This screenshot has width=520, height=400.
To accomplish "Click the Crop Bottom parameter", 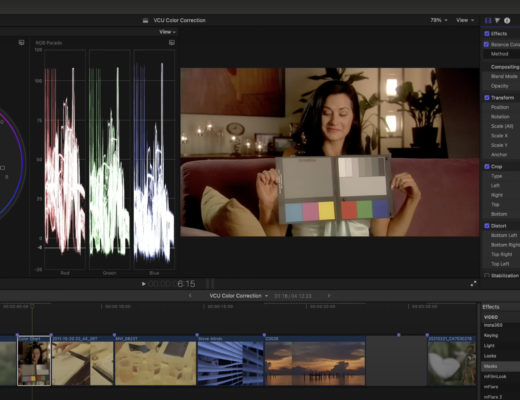I will [x=499, y=214].
